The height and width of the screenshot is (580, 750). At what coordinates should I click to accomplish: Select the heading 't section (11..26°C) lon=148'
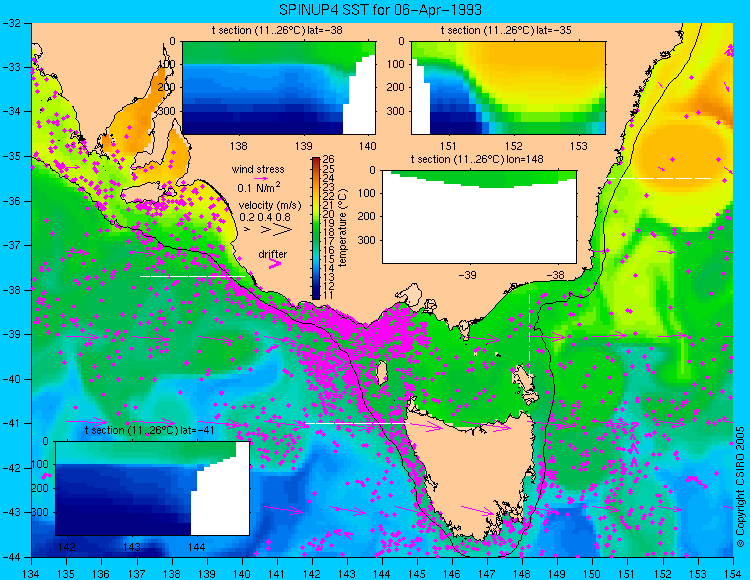click(477, 159)
